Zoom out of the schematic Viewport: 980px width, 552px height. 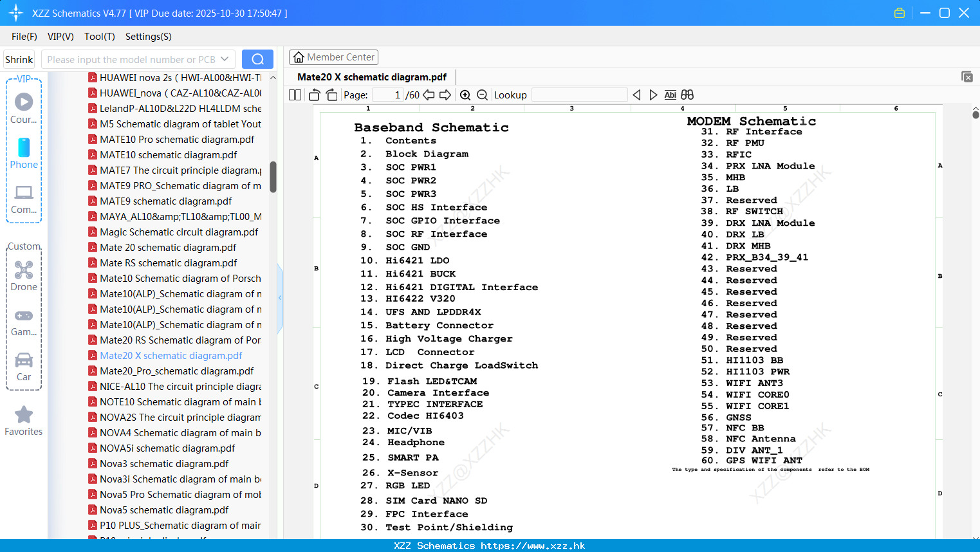click(x=482, y=95)
